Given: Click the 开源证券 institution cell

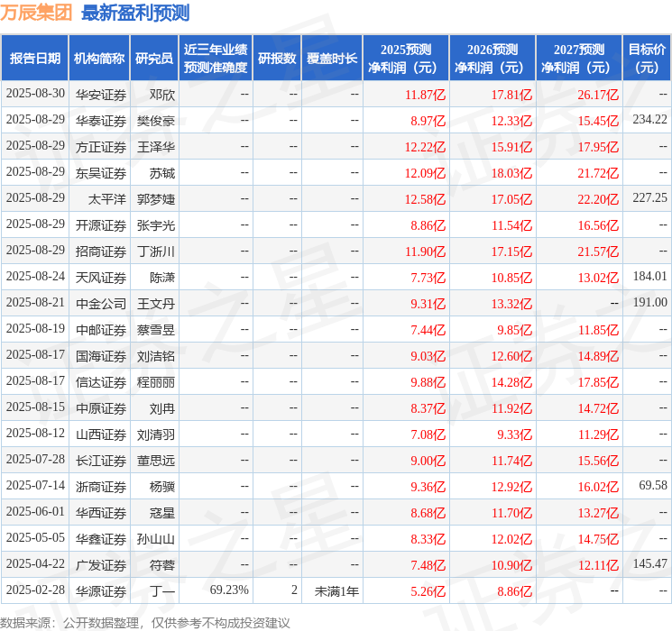Looking at the screenshot, I should tap(101, 225).
